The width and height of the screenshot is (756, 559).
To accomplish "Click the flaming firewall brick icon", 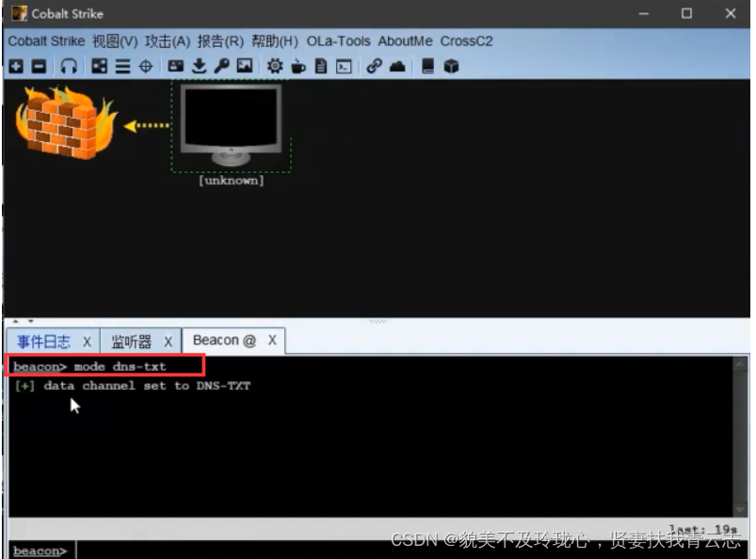I will click(x=66, y=122).
